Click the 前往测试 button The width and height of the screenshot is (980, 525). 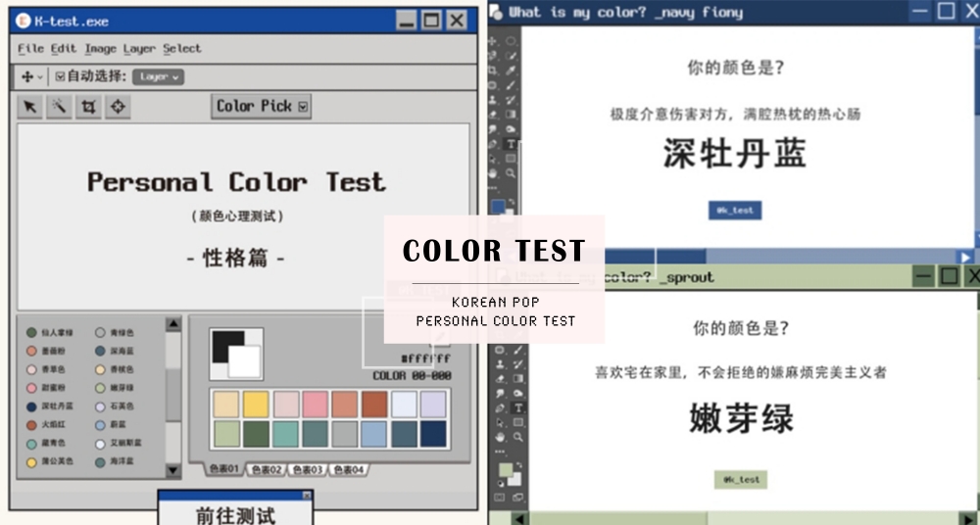pos(235,515)
